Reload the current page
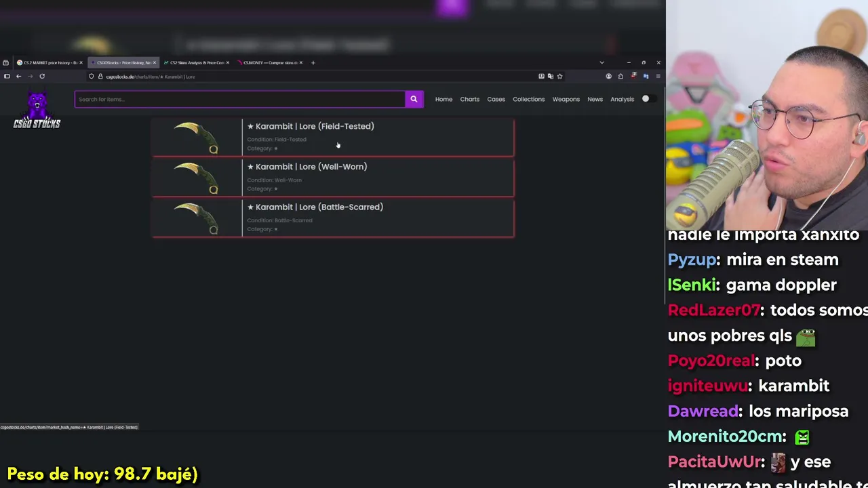The height and width of the screenshot is (488, 868). (x=42, y=77)
